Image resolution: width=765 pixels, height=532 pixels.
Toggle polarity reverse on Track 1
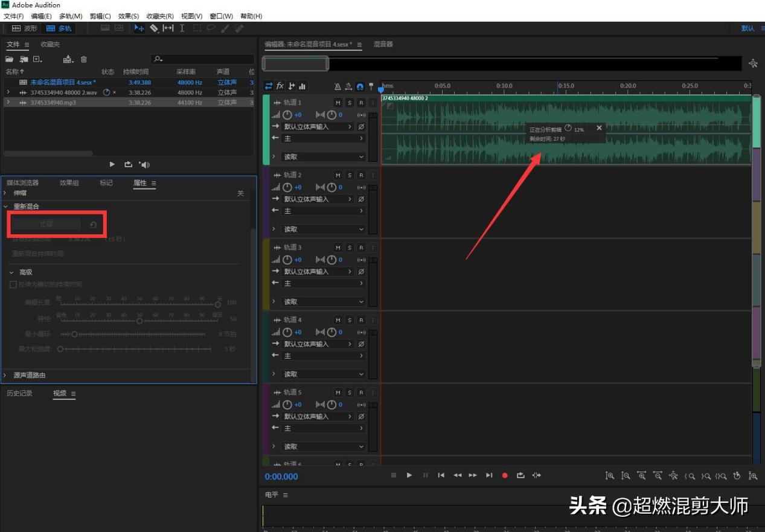click(361, 127)
